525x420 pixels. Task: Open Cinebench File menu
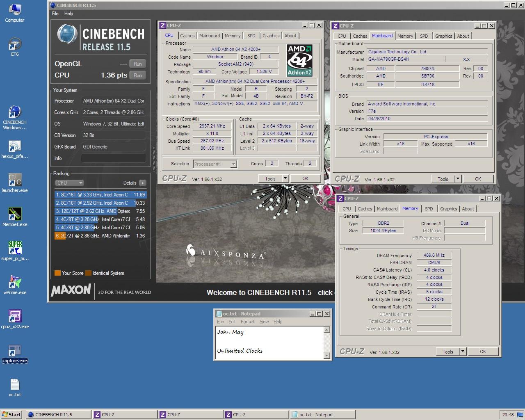tap(55, 14)
